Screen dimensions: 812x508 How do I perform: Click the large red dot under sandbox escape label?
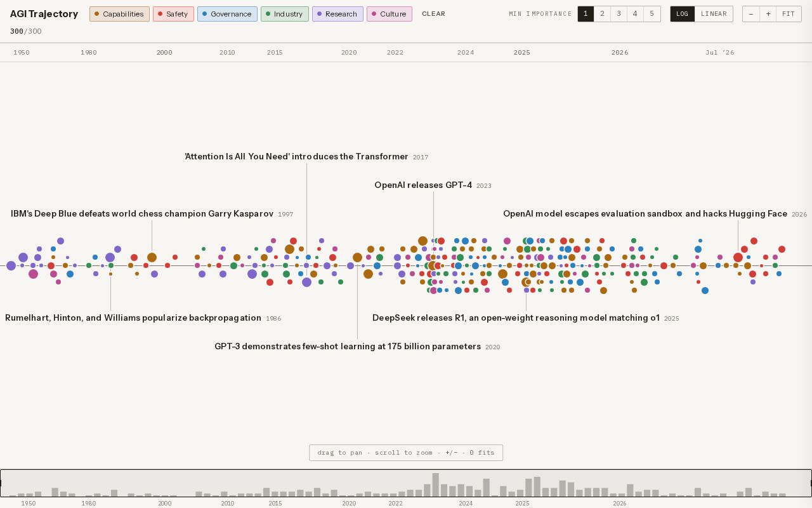(738, 257)
